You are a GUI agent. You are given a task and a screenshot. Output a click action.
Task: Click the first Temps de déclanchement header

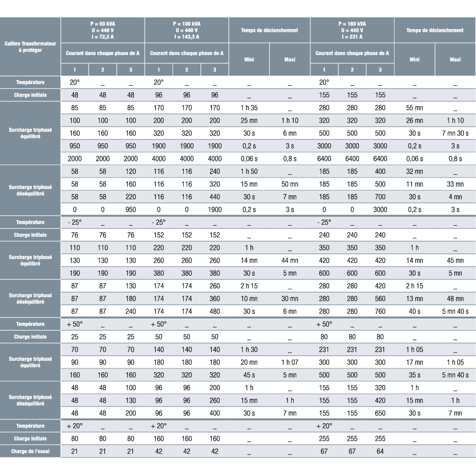pyautogui.click(x=269, y=30)
